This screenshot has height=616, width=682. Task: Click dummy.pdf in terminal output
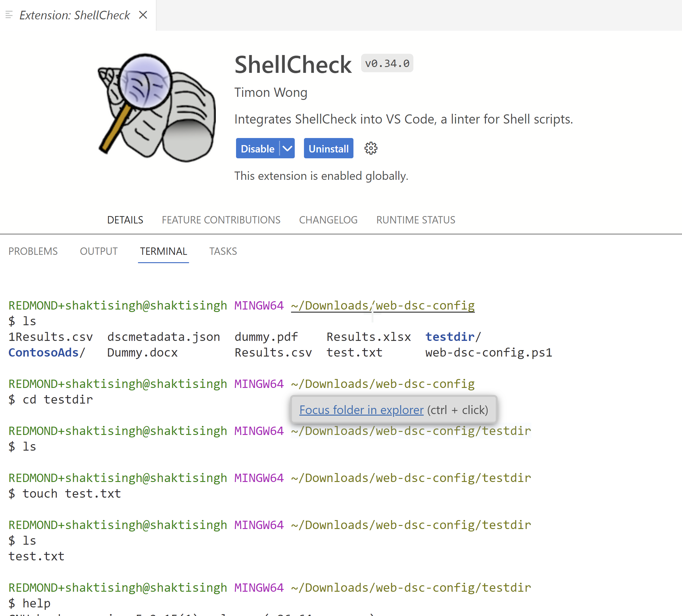[x=266, y=337]
